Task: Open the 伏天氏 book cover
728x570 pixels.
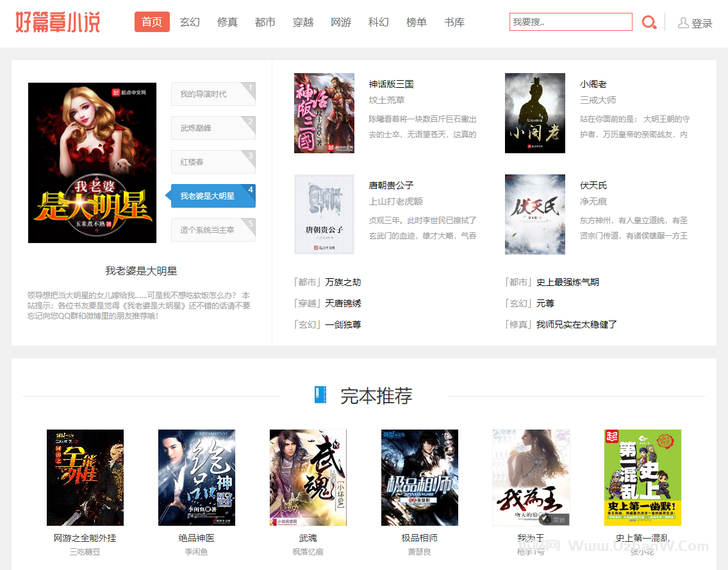Action: click(535, 214)
